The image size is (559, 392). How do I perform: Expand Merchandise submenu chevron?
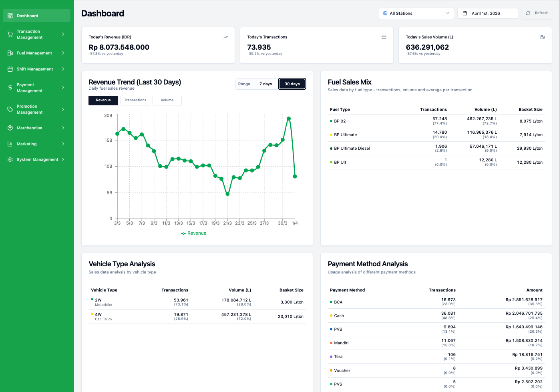[x=63, y=128]
